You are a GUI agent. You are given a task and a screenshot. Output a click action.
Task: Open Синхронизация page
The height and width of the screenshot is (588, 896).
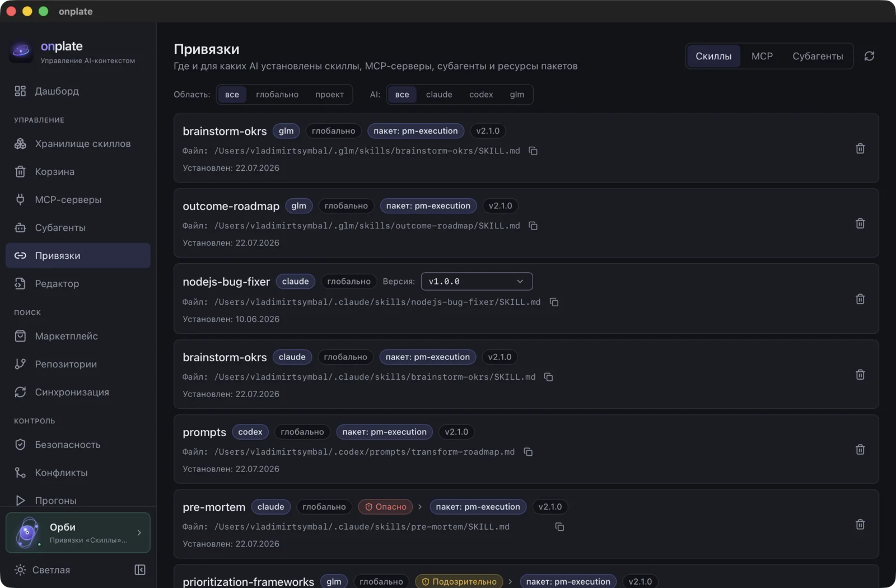pyautogui.click(x=78, y=393)
